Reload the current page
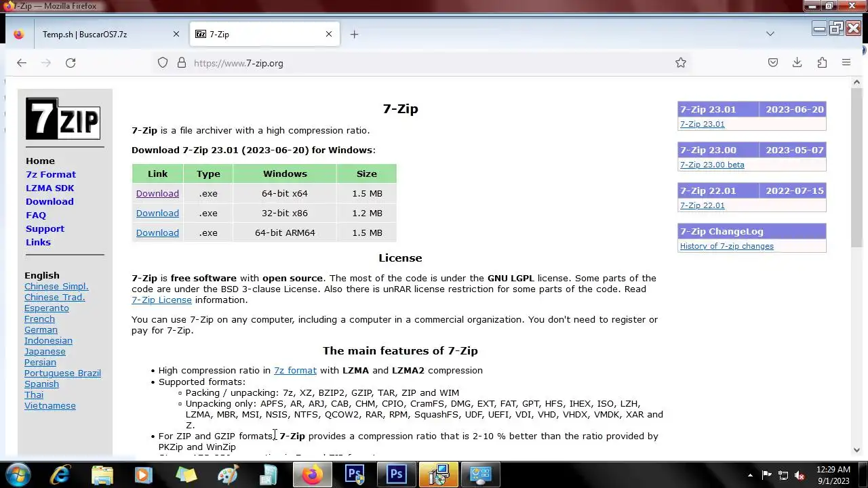868x488 pixels. (71, 63)
